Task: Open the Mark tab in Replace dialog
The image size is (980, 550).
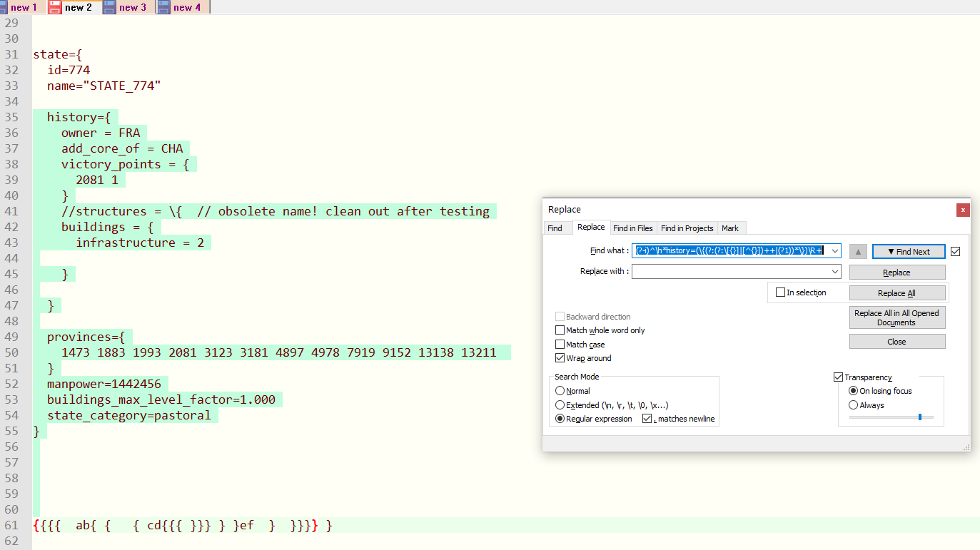Action: [x=730, y=228]
